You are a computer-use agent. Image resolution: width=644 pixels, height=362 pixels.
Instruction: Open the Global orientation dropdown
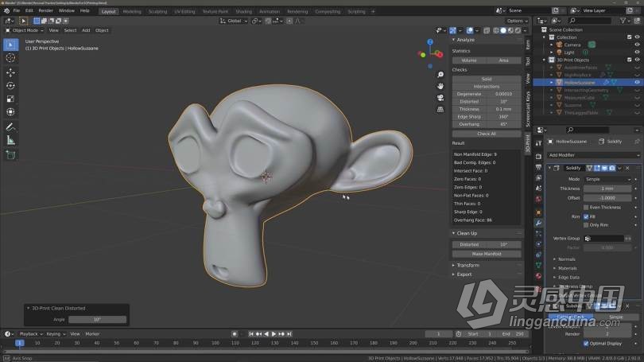(x=234, y=21)
